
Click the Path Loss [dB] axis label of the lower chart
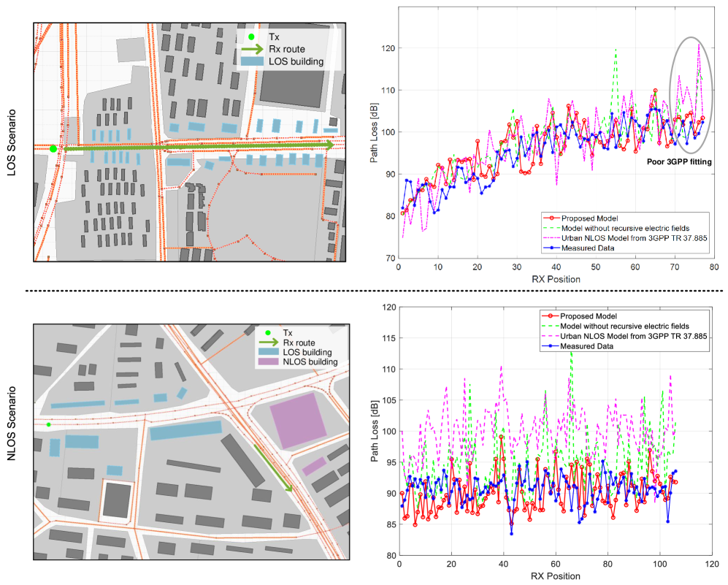coord(374,431)
